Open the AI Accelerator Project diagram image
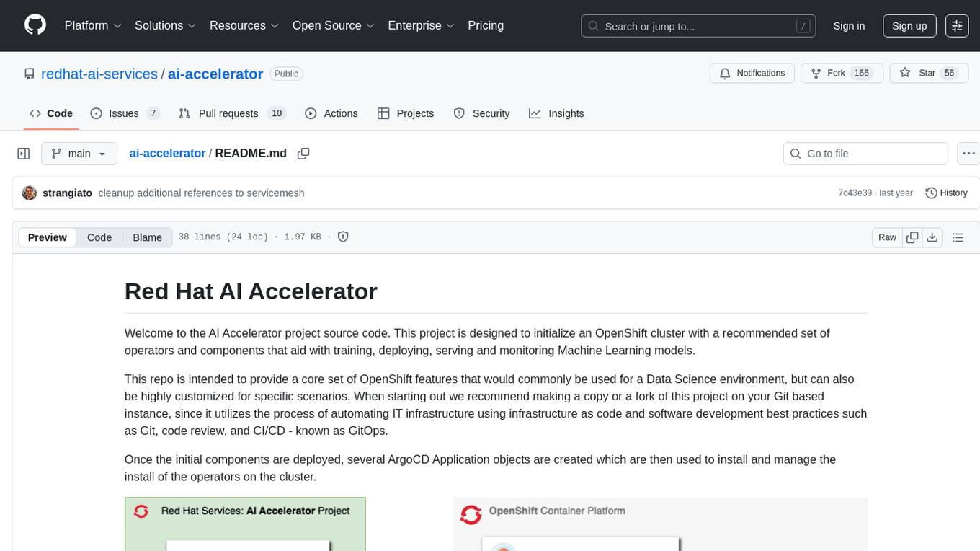The width and height of the screenshot is (980, 551). (245, 524)
